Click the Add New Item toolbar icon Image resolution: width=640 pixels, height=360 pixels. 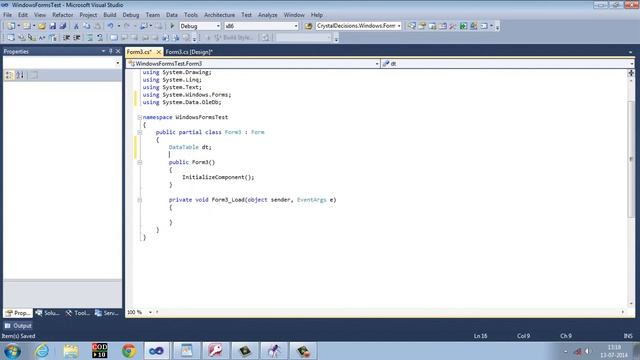(x=26, y=26)
